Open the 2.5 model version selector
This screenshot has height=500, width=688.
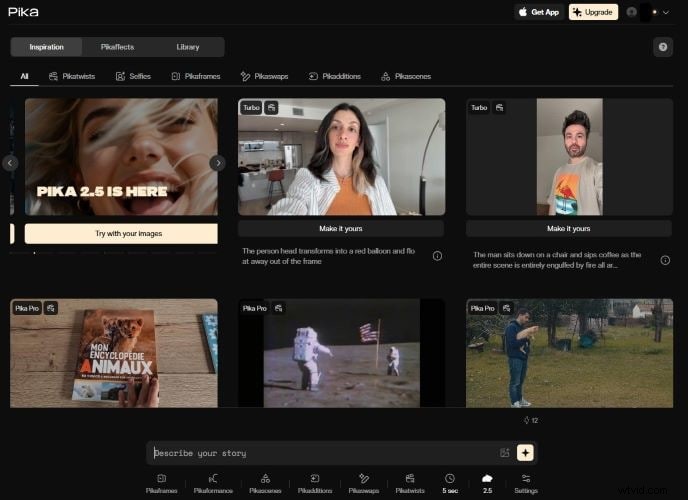click(x=487, y=484)
